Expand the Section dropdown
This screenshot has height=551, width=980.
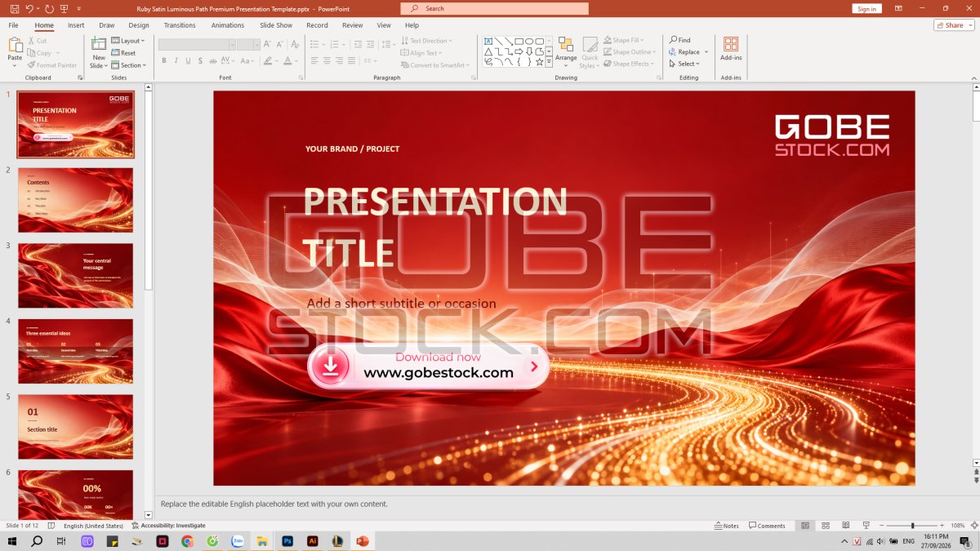click(129, 65)
